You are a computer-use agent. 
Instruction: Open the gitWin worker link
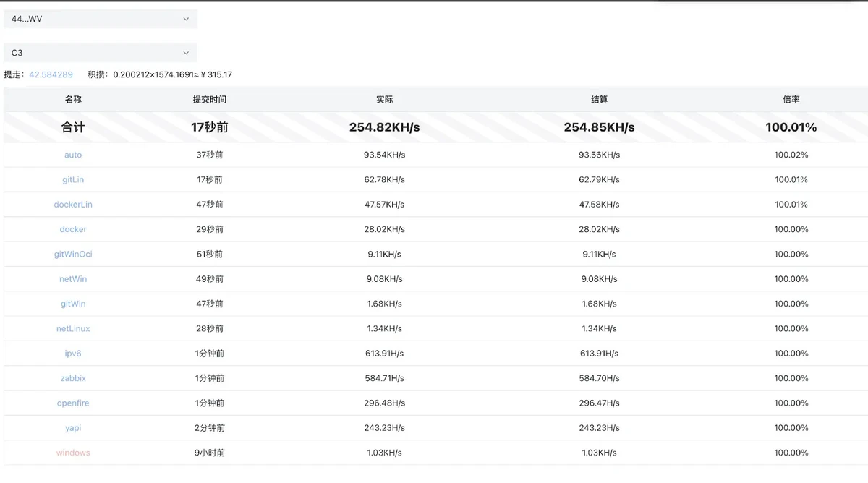73,304
